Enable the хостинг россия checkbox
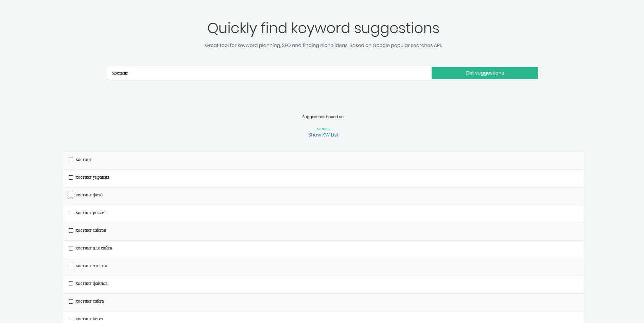The width and height of the screenshot is (644, 323). point(71,213)
